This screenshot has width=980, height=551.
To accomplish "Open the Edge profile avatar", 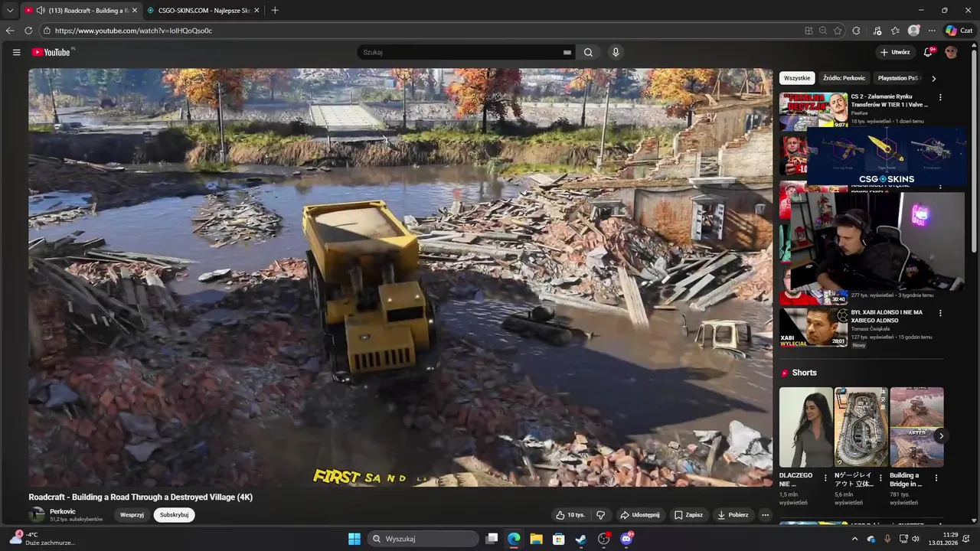I will tap(913, 31).
